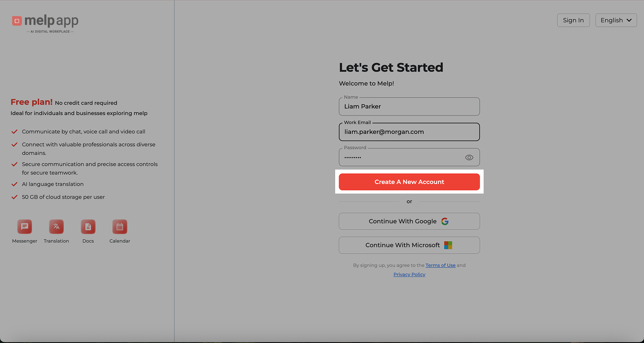Image resolution: width=644 pixels, height=343 pixels.
Task: Open the Messenger app icon
Action: [x=25, y=227]
